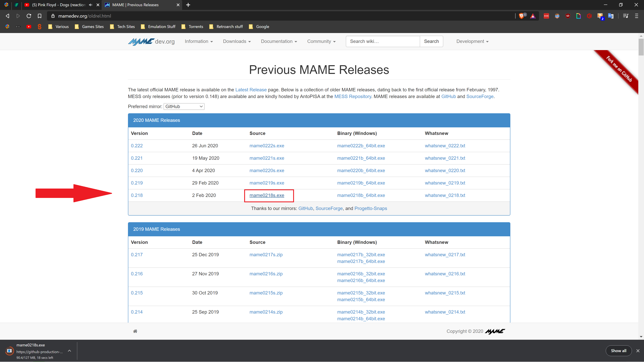This screenshot has width=644, height=362.
Task: Open SourceForge link in intro paragraph
Action: point(480,96)
